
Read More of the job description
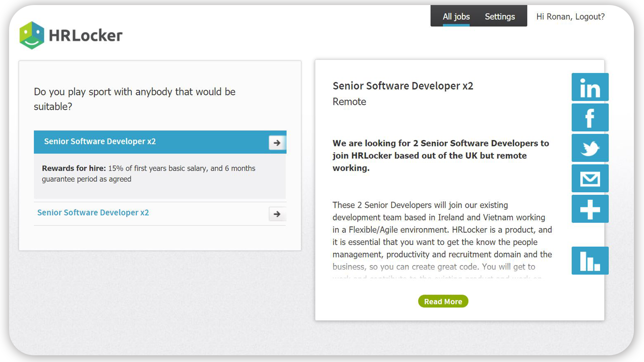(x=443, y=301)
